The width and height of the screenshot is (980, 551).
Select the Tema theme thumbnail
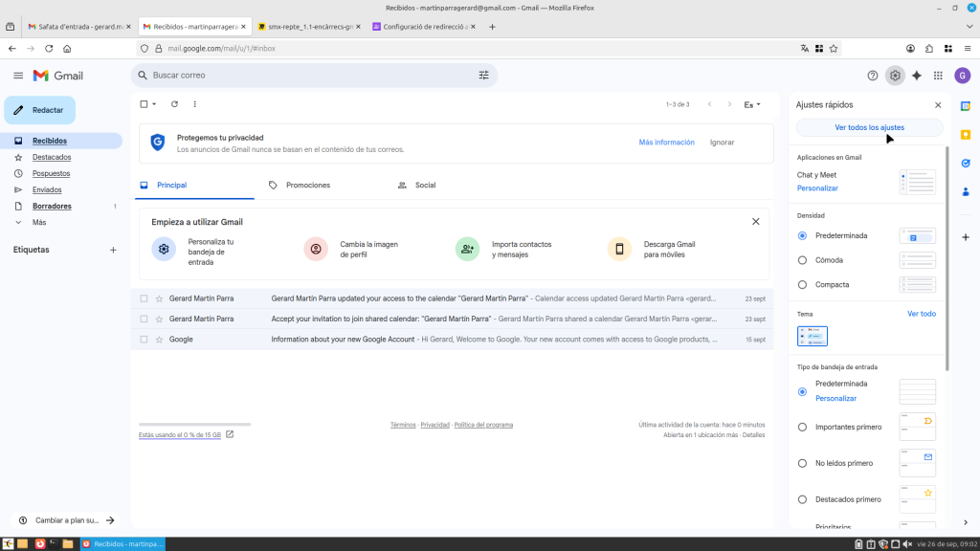(x=813, y=336)
